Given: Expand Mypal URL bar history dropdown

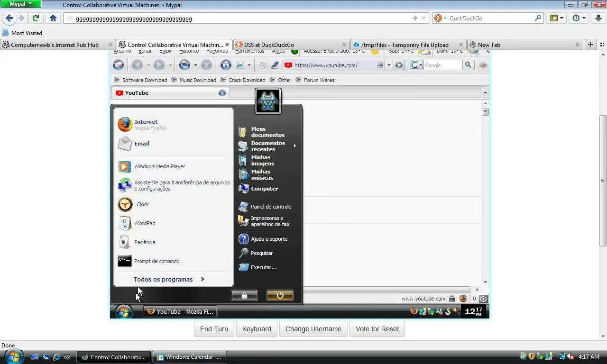Looking at the screenshot, I should pyautogui.click(x=423, y=18).
